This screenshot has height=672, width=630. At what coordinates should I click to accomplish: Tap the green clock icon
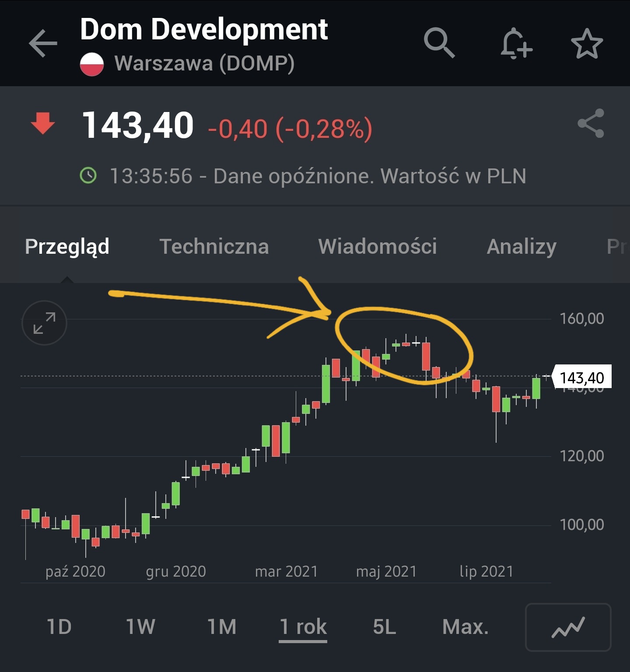coord(88,176)
